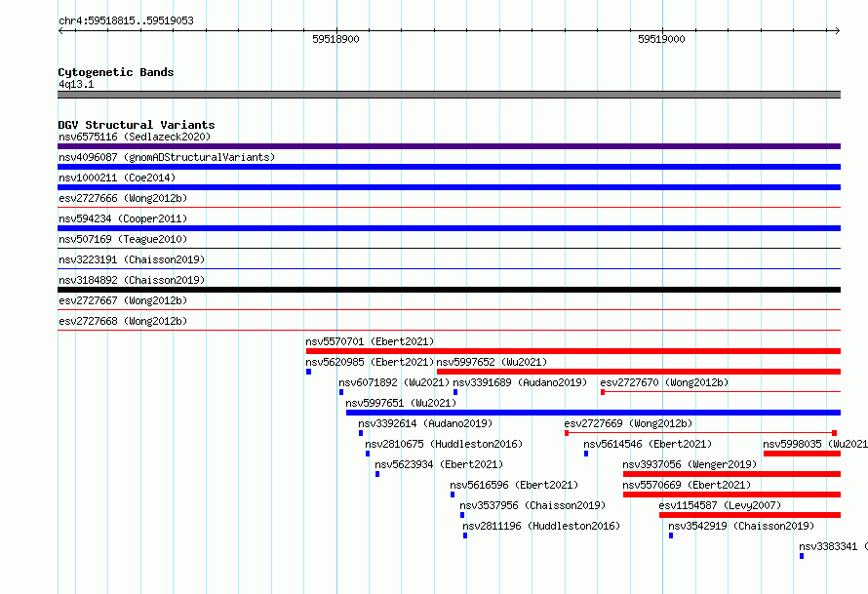Image resolution: width=868 pixels, height=594 pixels.
Task: Click the gray 4q13.1 cytogenetic band bar
Action: [x=449, y=95]
